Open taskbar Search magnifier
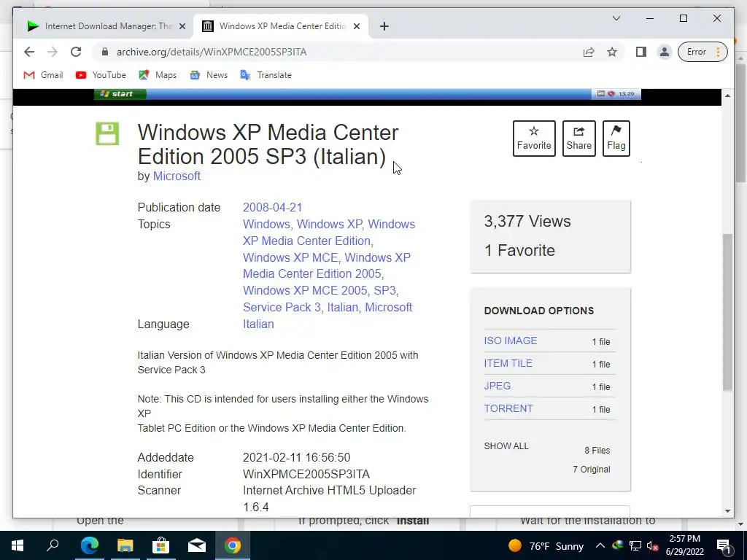Image resolution: width=747 pixels, height=560 pixels. tap(53, 545)
